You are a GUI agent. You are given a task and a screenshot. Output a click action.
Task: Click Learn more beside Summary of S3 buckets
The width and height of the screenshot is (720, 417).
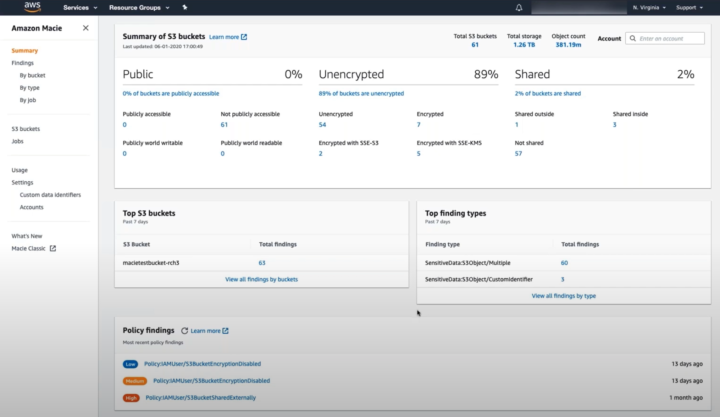click(224, 37)
